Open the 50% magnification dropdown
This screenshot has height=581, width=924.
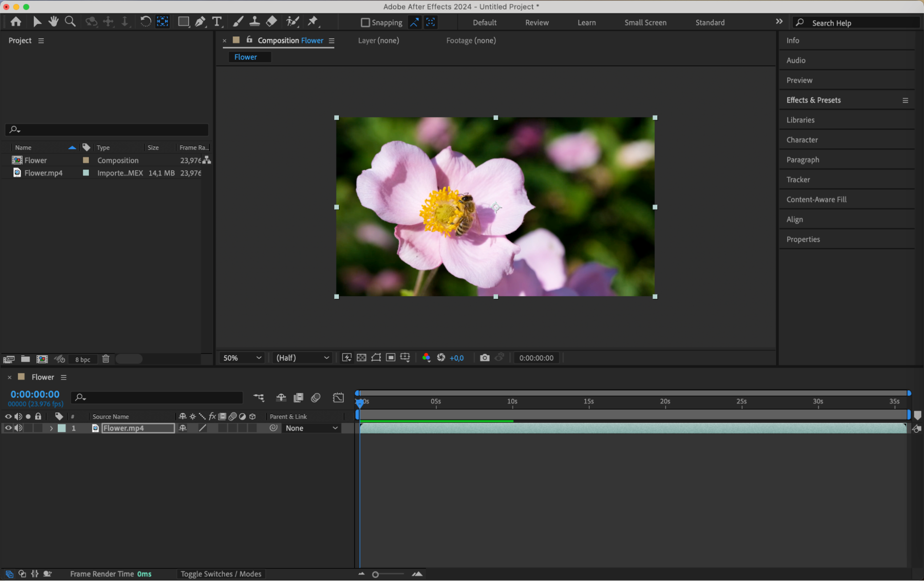click(x=242, y=358)
